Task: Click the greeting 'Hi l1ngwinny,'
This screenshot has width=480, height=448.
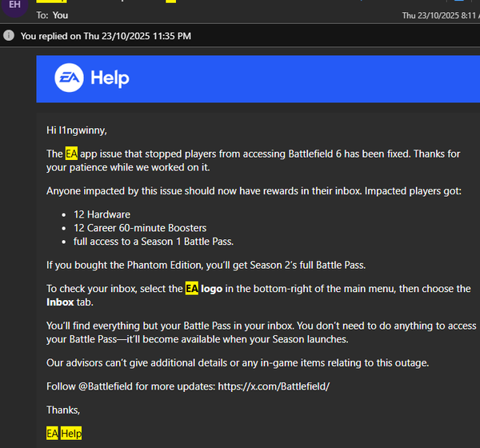Action: (77, 130)
